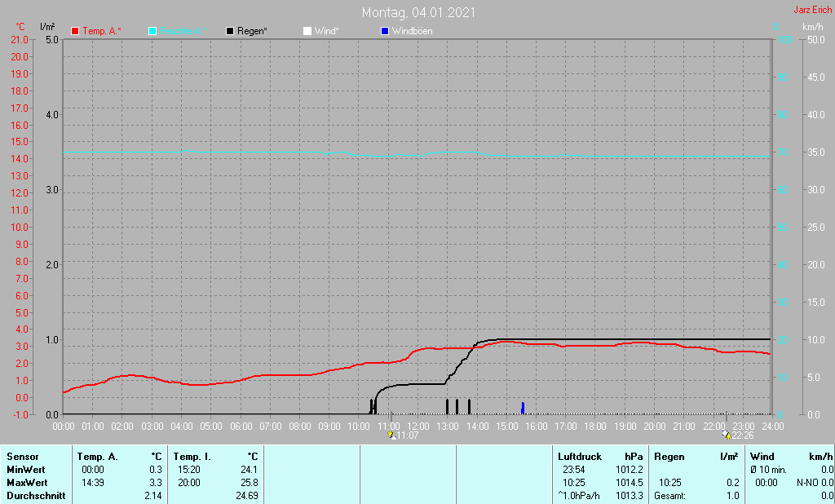
Task: Click the black Regen legend swatch
Action: 230,31
